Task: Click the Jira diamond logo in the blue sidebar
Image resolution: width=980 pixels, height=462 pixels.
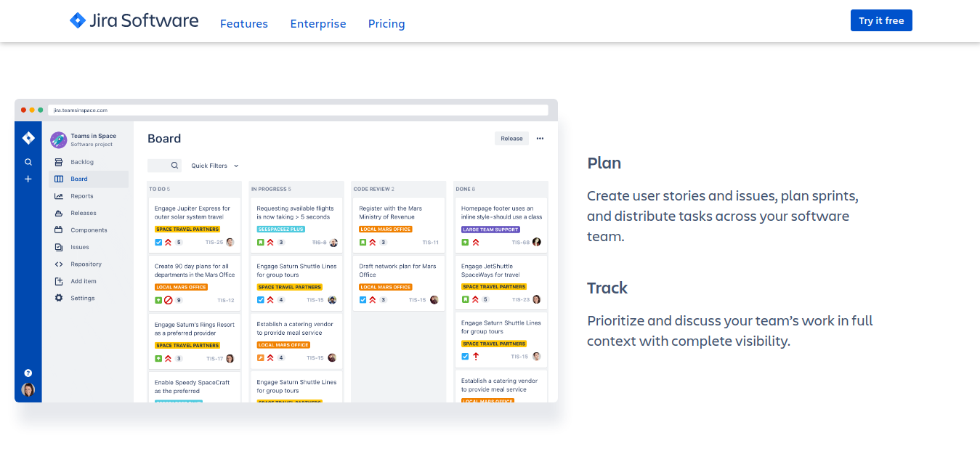Action: tap(28, 137)
